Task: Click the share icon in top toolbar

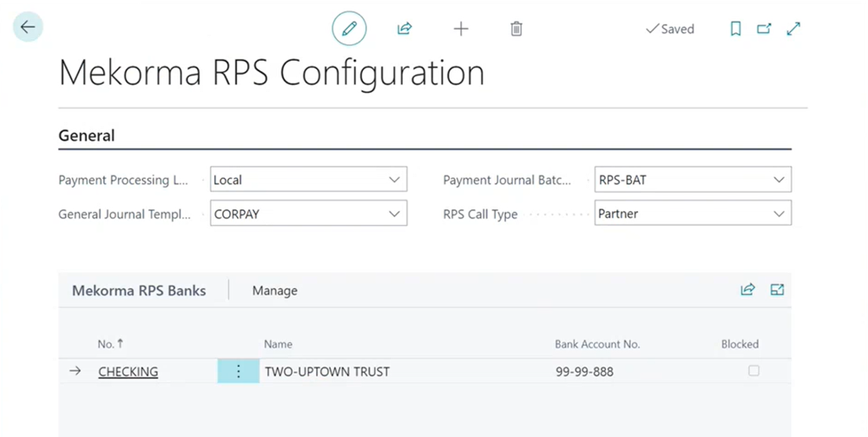Action: pos(404,29)
